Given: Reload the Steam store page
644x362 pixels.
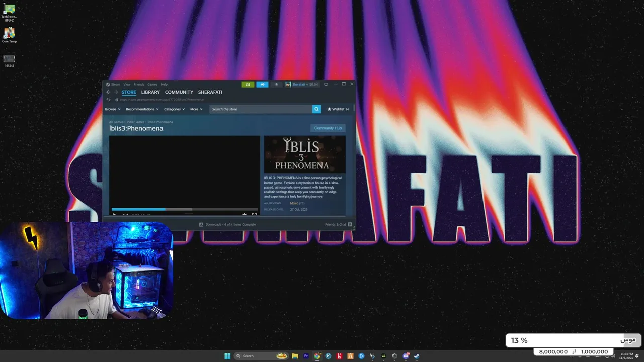Looking at the screenshot, I should click(x=108, y=100).
